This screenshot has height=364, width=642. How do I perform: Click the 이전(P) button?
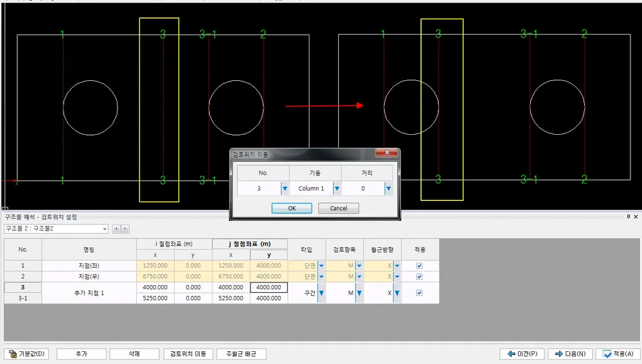[522, 354]
